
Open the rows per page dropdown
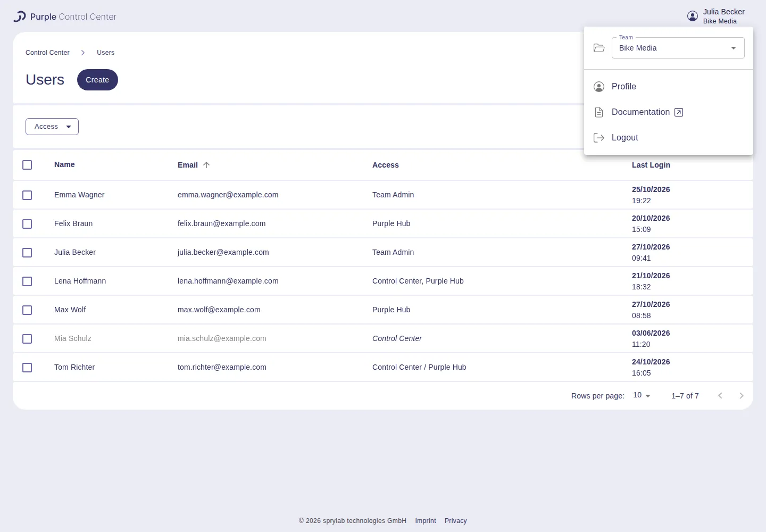click(642, 395)
